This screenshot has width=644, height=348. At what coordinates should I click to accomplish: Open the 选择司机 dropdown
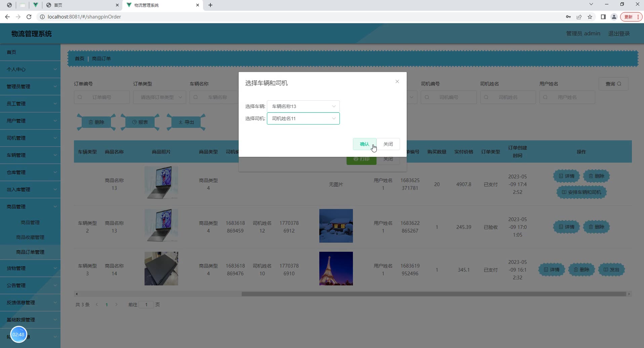click(303, 118)
